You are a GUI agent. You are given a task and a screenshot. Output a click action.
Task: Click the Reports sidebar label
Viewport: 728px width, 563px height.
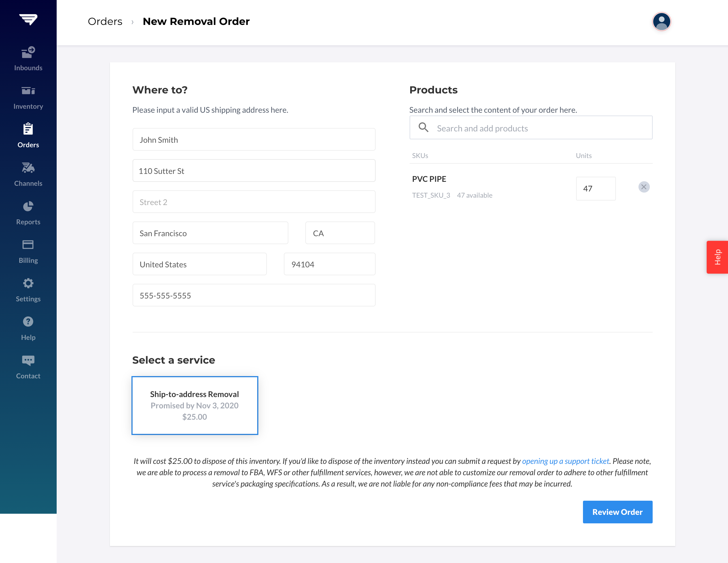pyautogui.click(x=28, y=222)
